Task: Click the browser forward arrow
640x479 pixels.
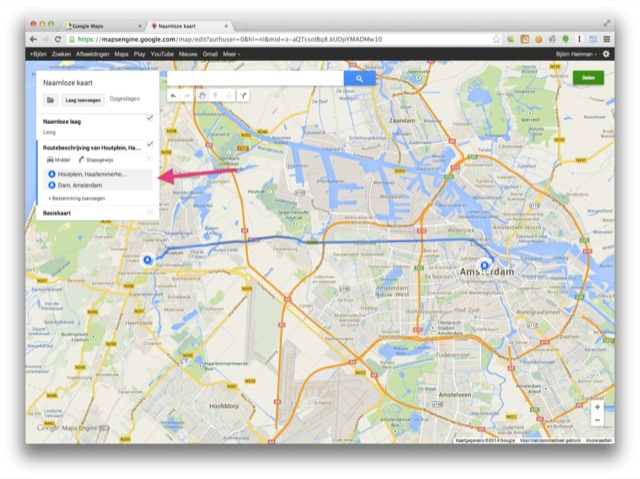Action: [x=45, y=39]
